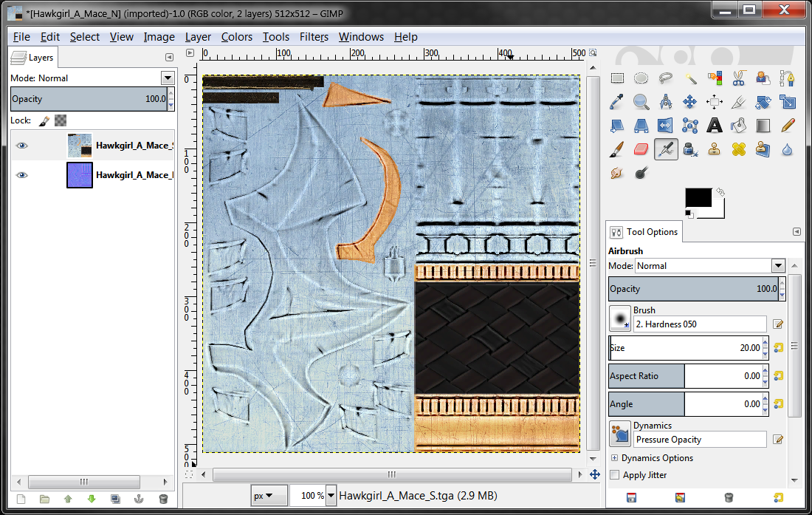Screen dimensions: 812x515
Task: Open the Colors menu
Action: pyautogui.click(x=236, y=37)
